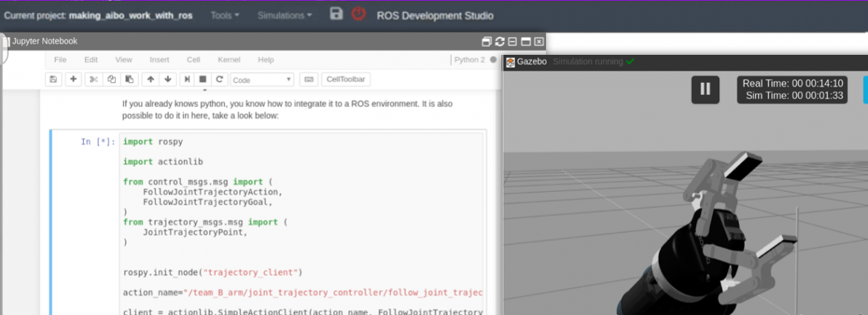
Task: Open the View menu in Jupyter
Action: coord(123,60)
